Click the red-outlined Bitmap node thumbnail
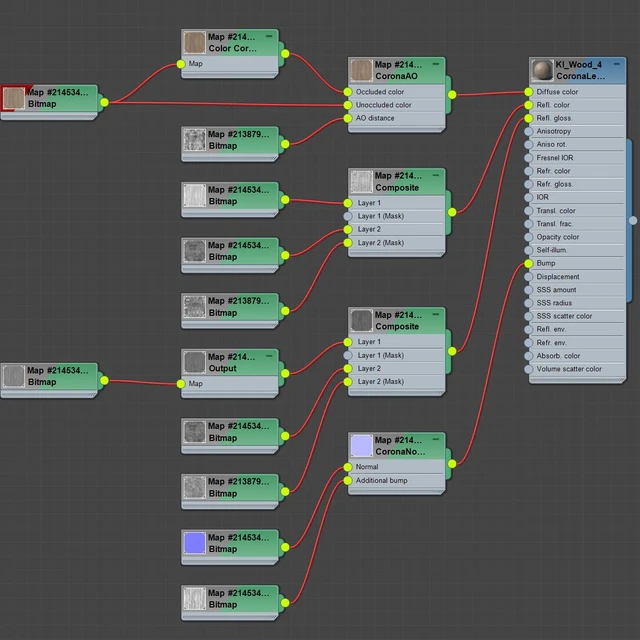 tap(14, 98)
